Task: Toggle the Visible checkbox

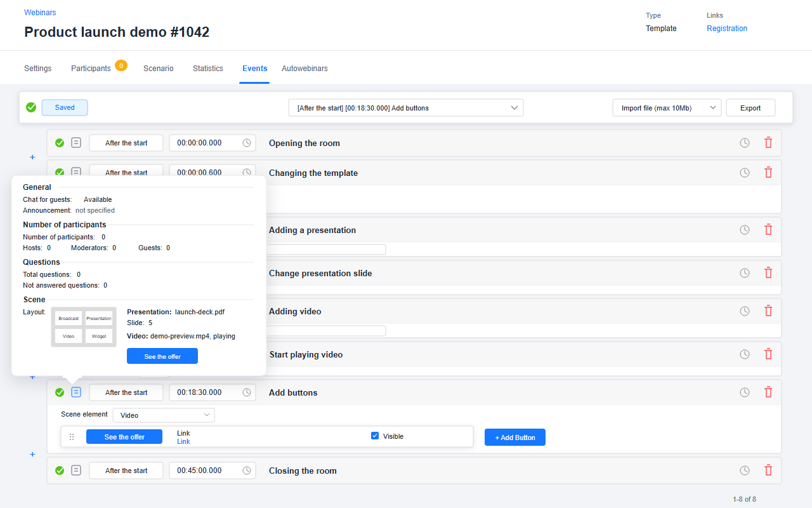Action: [375, 436]
